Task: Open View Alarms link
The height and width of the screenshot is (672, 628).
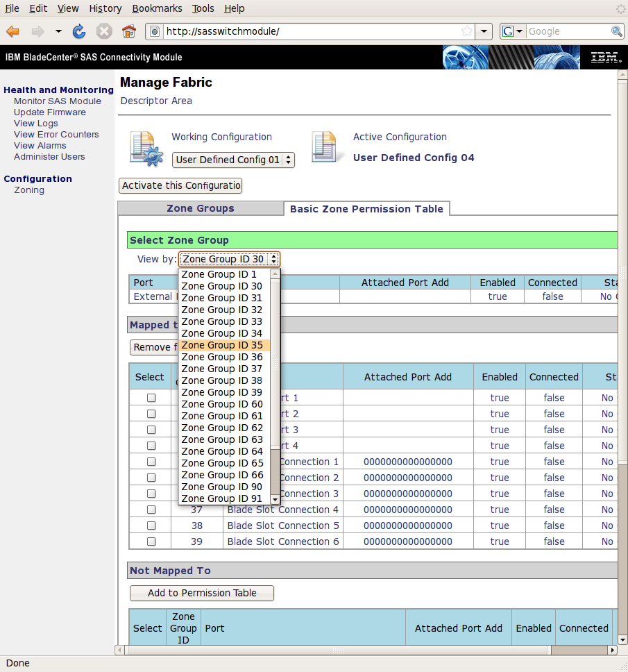Action: point(40,146)
